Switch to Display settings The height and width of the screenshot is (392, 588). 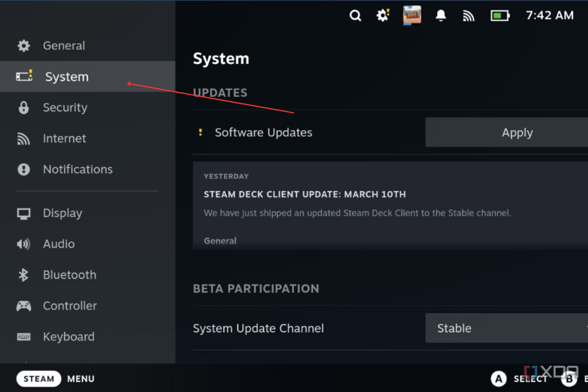coord(88,213)
